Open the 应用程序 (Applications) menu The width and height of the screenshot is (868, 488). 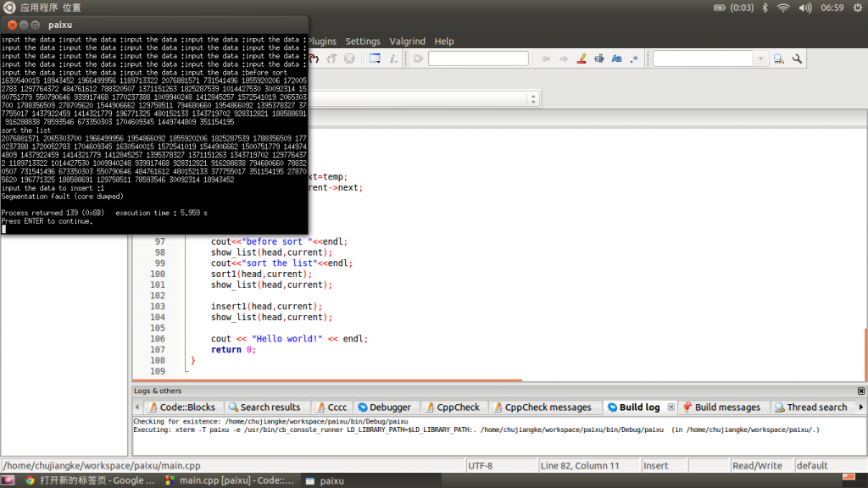39,8
